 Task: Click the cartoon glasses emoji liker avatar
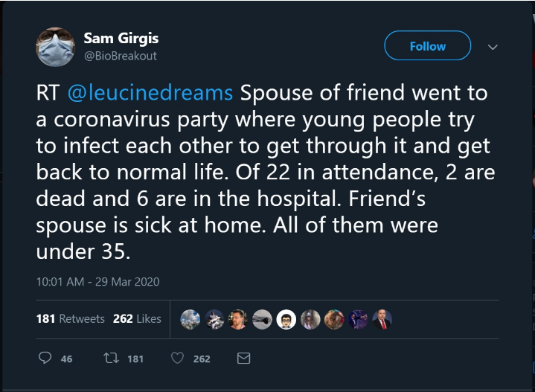[286, 319]
